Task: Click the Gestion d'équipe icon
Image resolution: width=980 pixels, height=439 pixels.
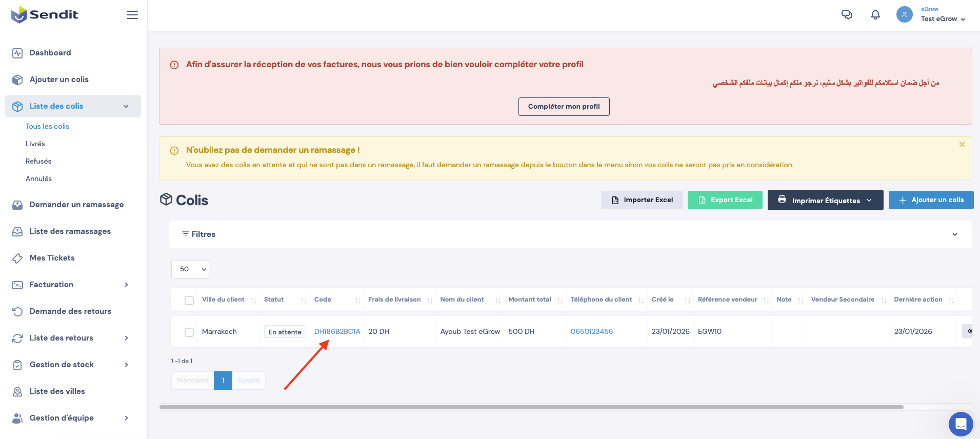Action: (17, 418)
